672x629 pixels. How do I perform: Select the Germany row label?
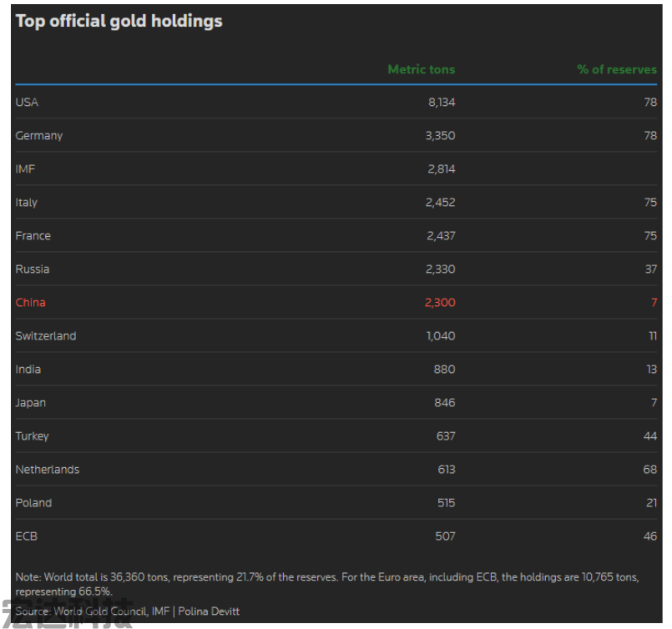point(38,135)
